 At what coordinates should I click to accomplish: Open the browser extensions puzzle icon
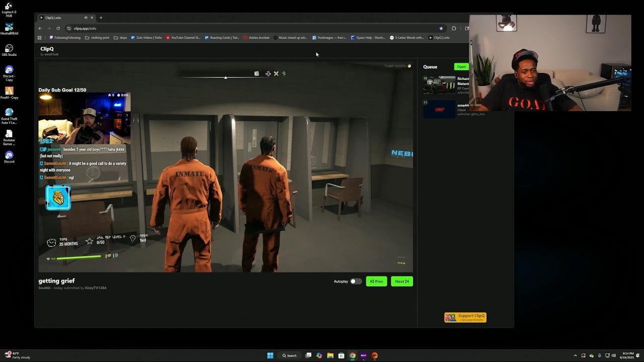pos(454,28)
